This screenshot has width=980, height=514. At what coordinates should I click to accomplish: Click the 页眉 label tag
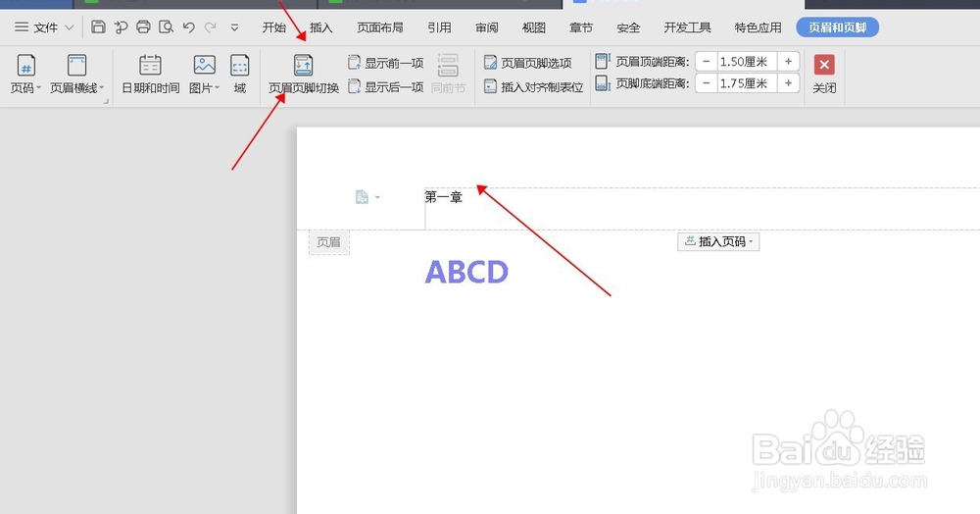(x=328, y=242)
